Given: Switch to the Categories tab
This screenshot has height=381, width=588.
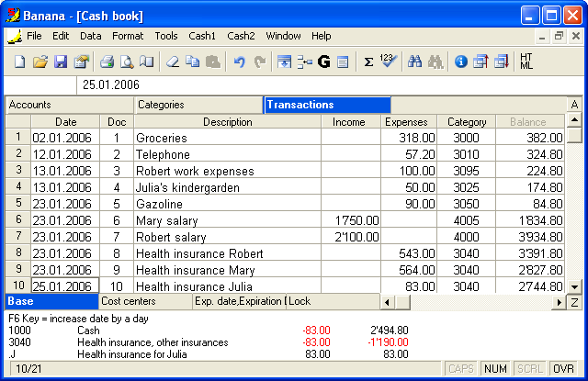Looking at the screenshot, I should click(x=198, y=105).
